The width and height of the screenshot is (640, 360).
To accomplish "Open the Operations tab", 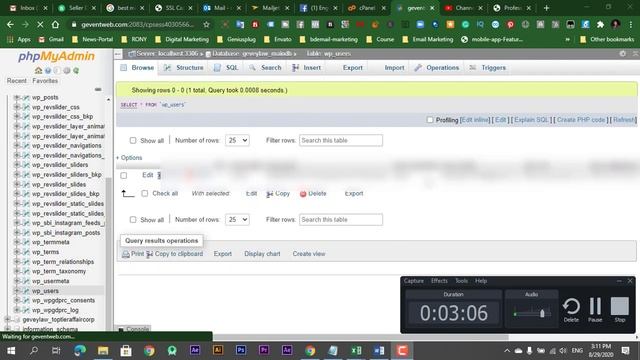I will 437,68.
